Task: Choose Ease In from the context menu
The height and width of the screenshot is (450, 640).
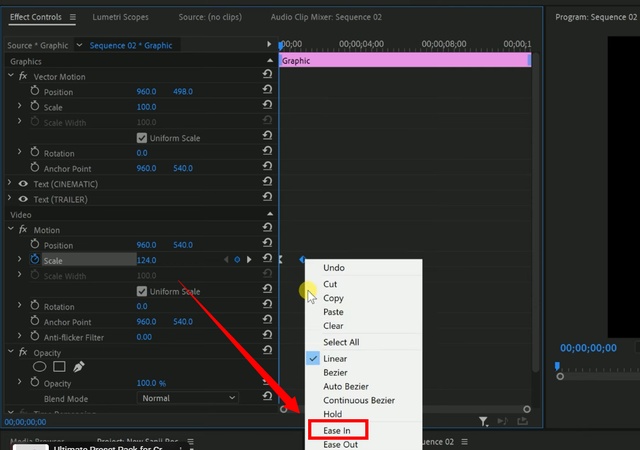Action: tap(337, 430)
